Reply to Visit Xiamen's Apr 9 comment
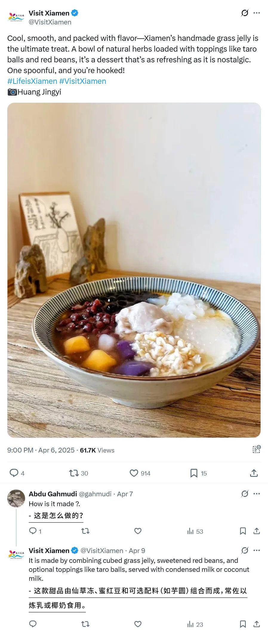The height and width of the screenshot is (644, 268). (x=33, y=624)
